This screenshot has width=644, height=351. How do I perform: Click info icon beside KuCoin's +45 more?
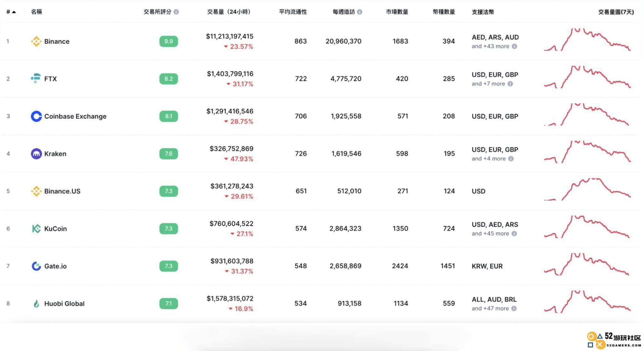coord(514,233)
